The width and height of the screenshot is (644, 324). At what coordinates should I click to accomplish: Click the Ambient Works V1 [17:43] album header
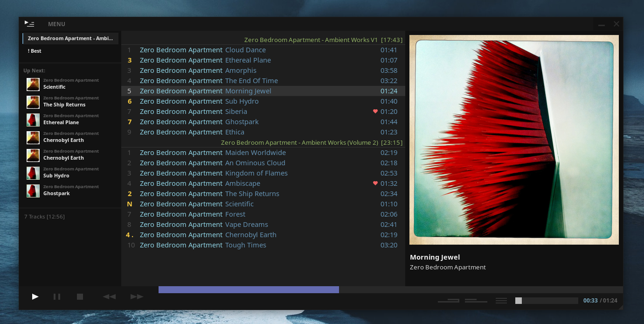(x=323, y=40)
